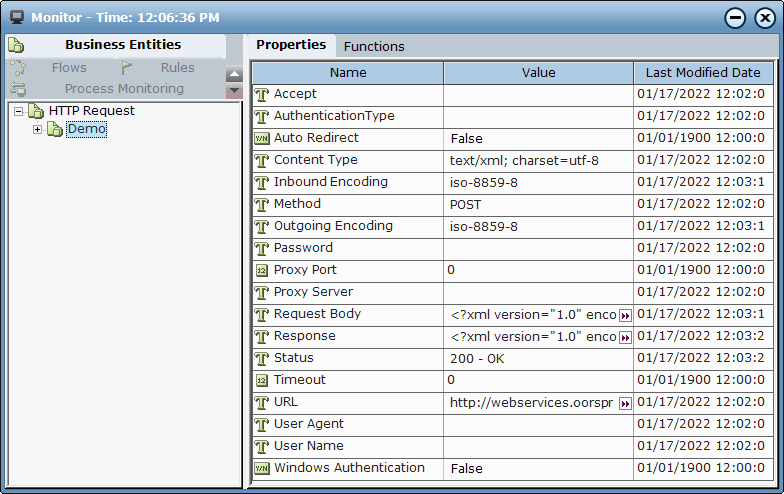Open the Process Monitoring section
The width and height of the screenshot is (784, 494).
(124, 89)
